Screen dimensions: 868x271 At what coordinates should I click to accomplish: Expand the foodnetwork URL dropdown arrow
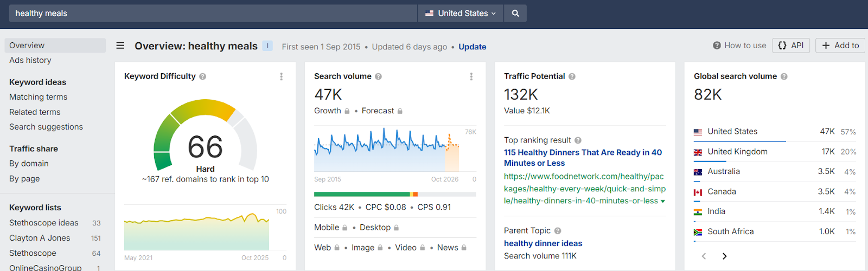(662, 202)
